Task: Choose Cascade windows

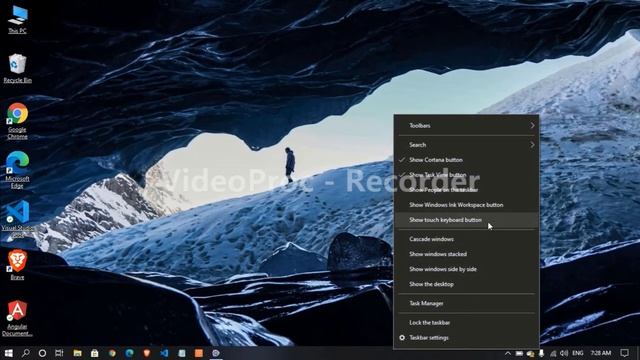Action: (x=466, y=239)
